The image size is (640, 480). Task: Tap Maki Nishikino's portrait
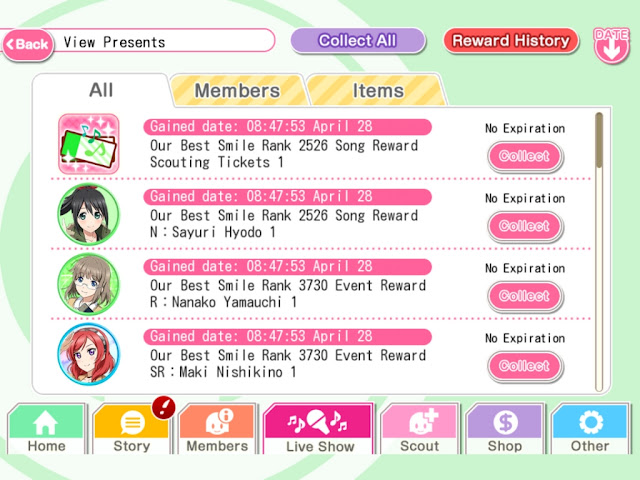pyautogui.click(x=89, y=354)
